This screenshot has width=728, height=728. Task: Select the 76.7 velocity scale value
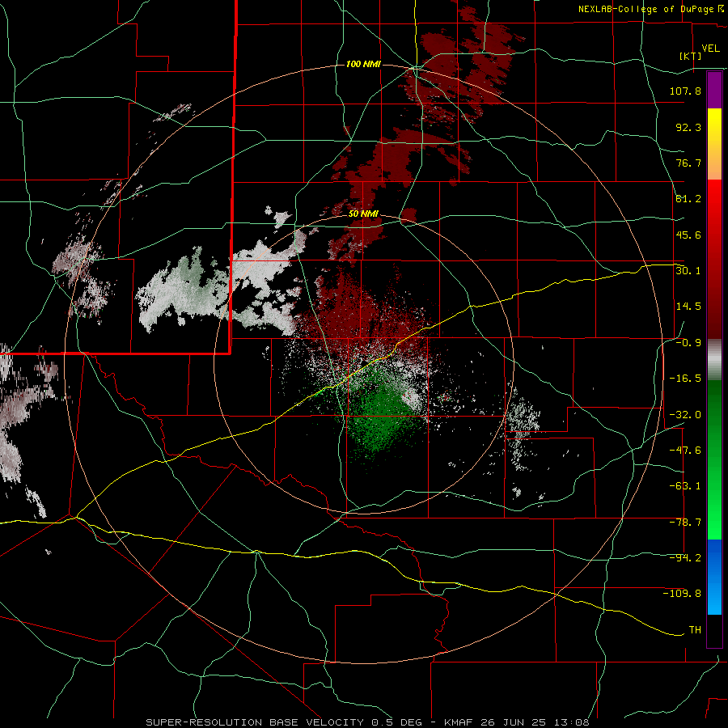click(x=688, y=163)
